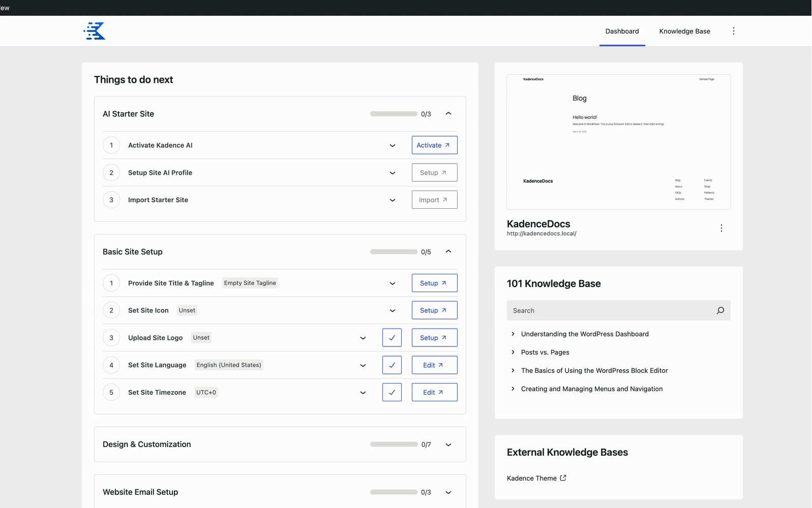812x508 pixels.
Task: Click the KadenceDocs site title
Action: coord(538,224)
